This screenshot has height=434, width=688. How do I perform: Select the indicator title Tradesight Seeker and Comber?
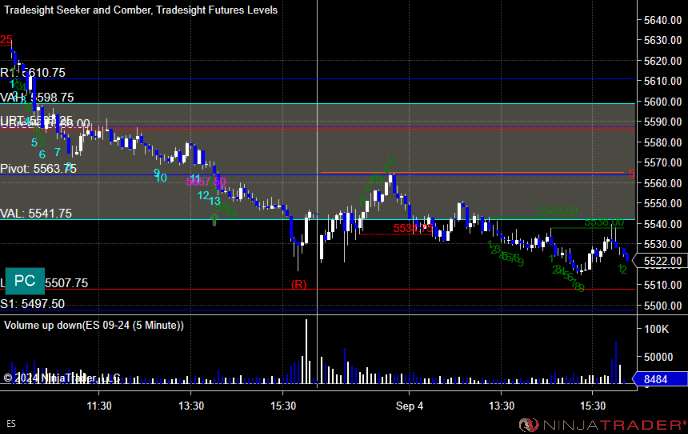coord(77,10)
